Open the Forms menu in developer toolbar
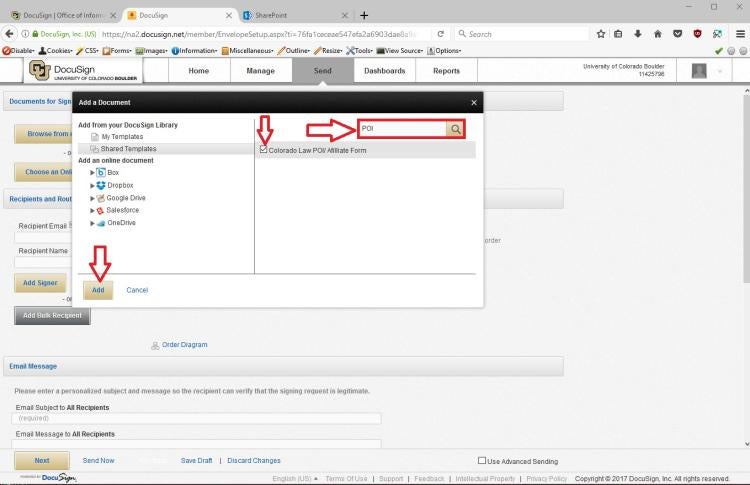 (x=117, y=51)
